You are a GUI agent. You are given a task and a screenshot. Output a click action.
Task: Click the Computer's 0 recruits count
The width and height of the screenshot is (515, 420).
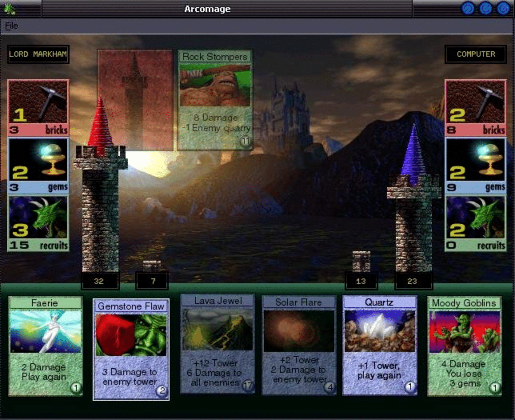coord(451,245)
